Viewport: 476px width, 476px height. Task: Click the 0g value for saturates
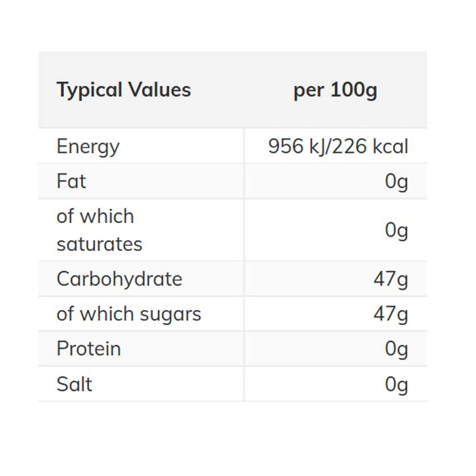(396, 231)
